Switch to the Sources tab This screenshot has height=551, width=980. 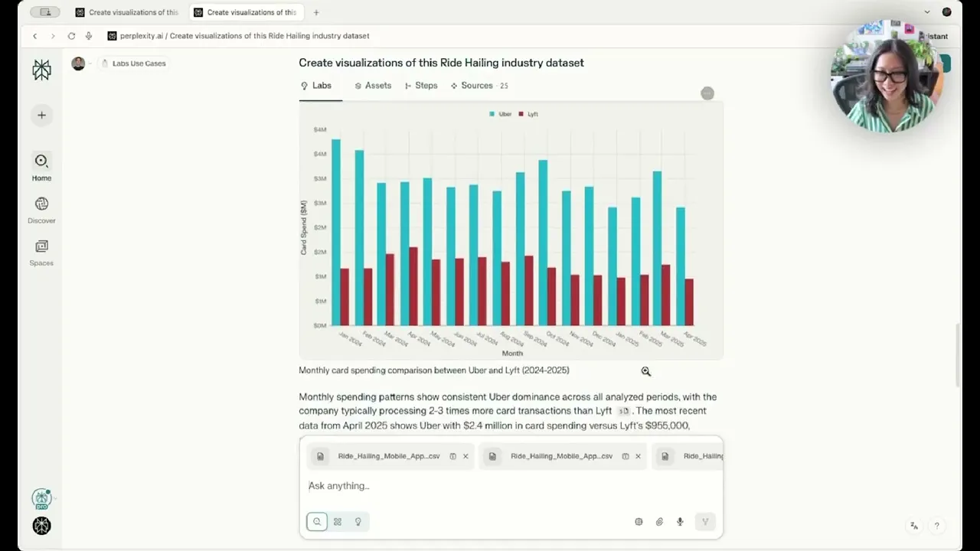click(479, 86)
